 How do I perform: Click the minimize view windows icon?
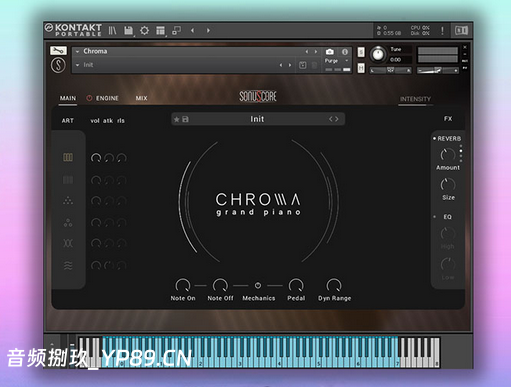pyautogui.click(x=176, y=31)
